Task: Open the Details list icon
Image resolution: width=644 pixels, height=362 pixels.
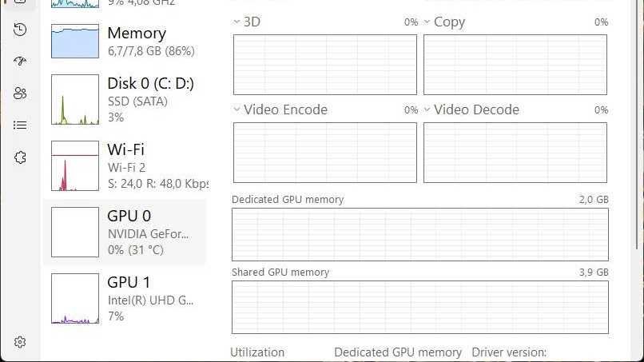Action: pos(20,125)
